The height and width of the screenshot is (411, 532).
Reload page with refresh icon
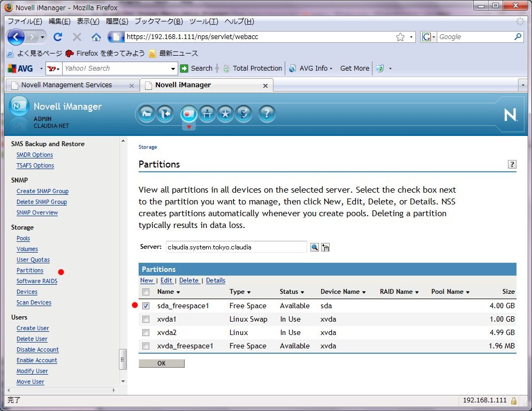(x=58, y=36)
